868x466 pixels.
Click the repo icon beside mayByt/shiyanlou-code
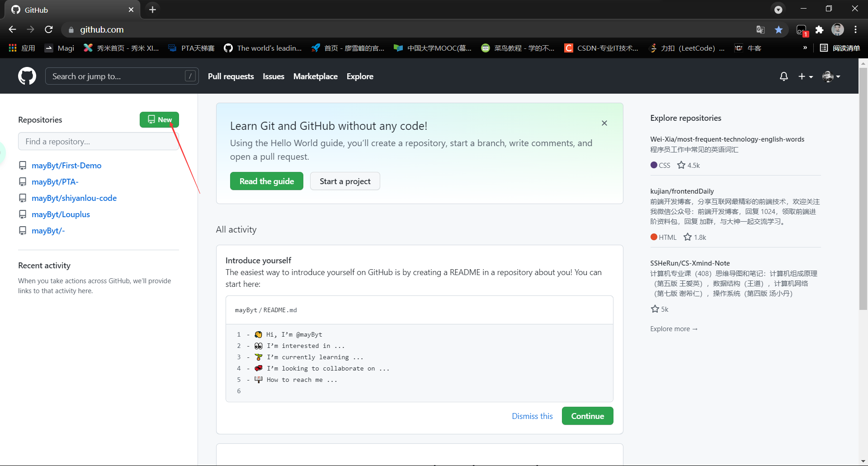[23, 198]
